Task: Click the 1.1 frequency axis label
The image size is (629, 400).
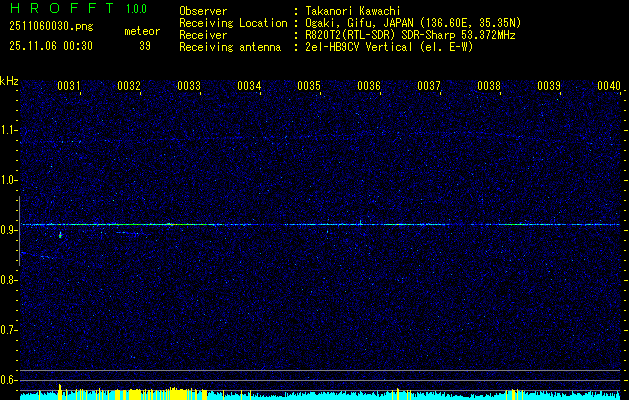Action: tap(9, 130)
